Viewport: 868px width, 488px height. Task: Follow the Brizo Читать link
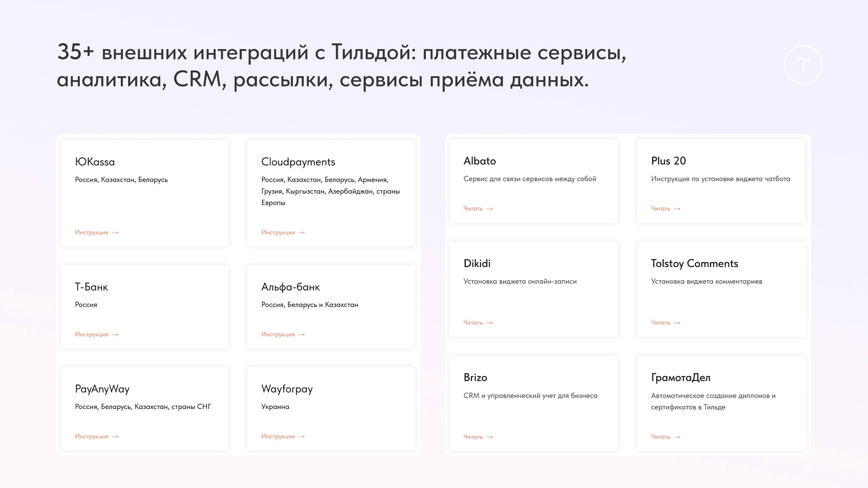[478, 437]
